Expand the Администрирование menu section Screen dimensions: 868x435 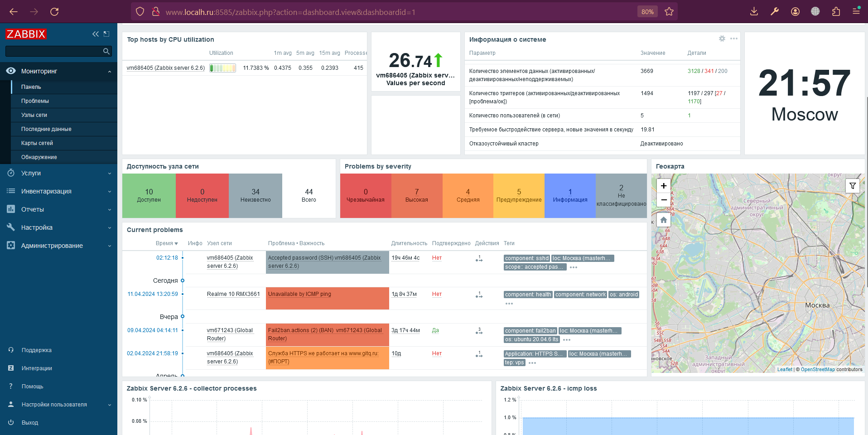(x=58, y=246)
